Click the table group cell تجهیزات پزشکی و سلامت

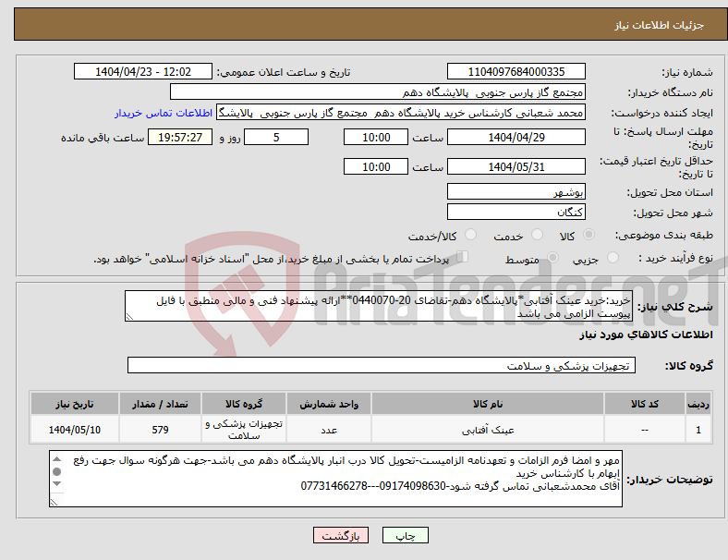point(244,430)
